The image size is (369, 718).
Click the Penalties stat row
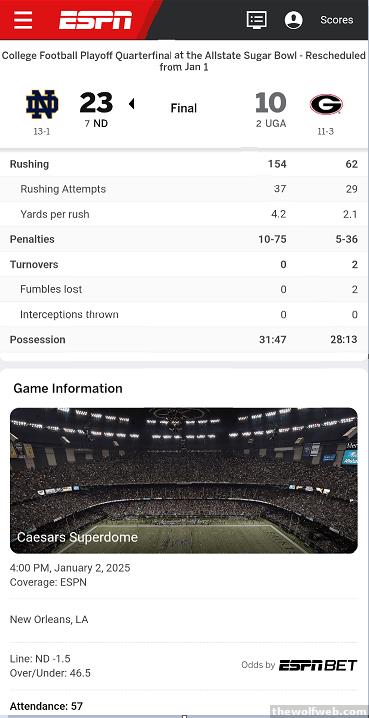tap(184, 239)
